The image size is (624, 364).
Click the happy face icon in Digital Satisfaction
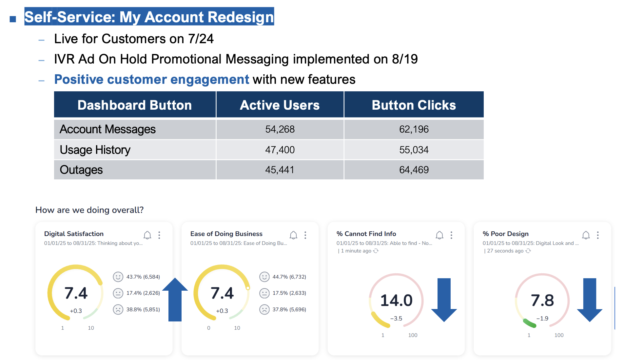point(118,277)
